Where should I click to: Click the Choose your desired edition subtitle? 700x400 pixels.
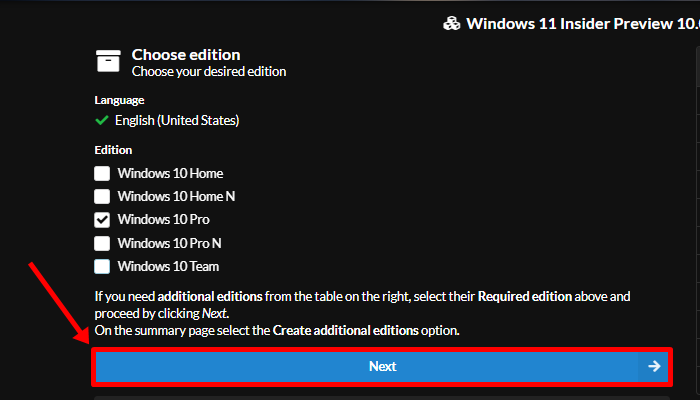209,72
